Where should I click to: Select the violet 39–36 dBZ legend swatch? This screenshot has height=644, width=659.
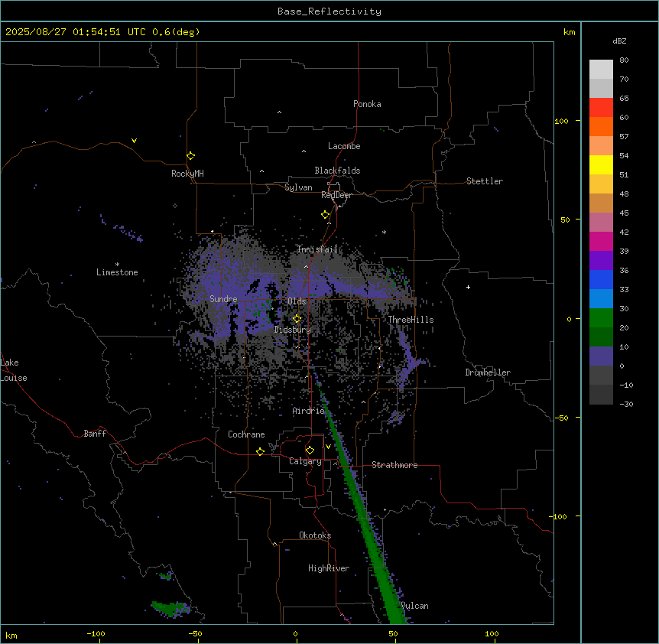tap(601, 261)
